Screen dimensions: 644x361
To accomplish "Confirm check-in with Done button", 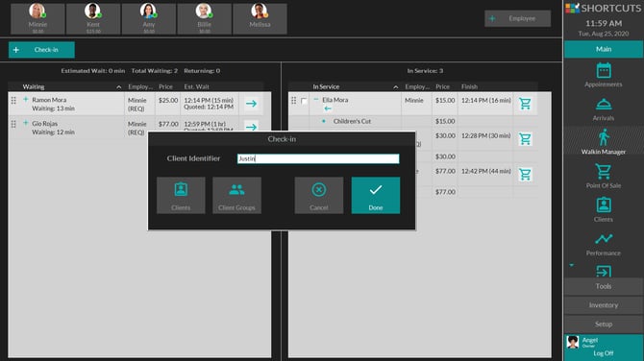I will coord(376,195).
